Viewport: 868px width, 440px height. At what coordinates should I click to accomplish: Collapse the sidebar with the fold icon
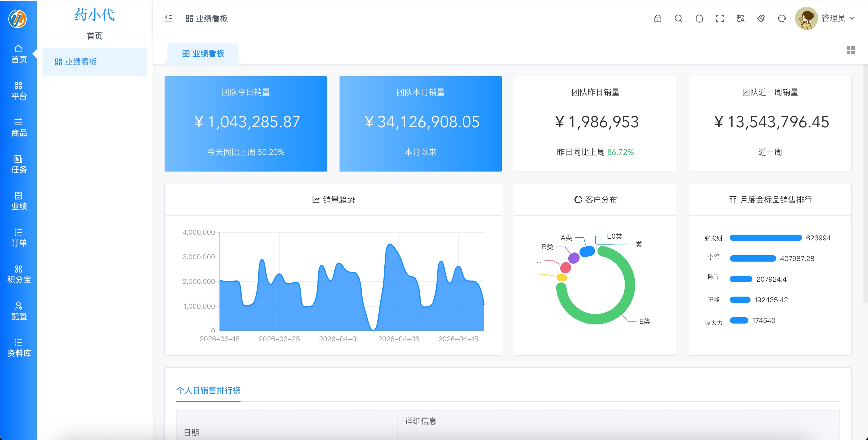coord(168,19)
